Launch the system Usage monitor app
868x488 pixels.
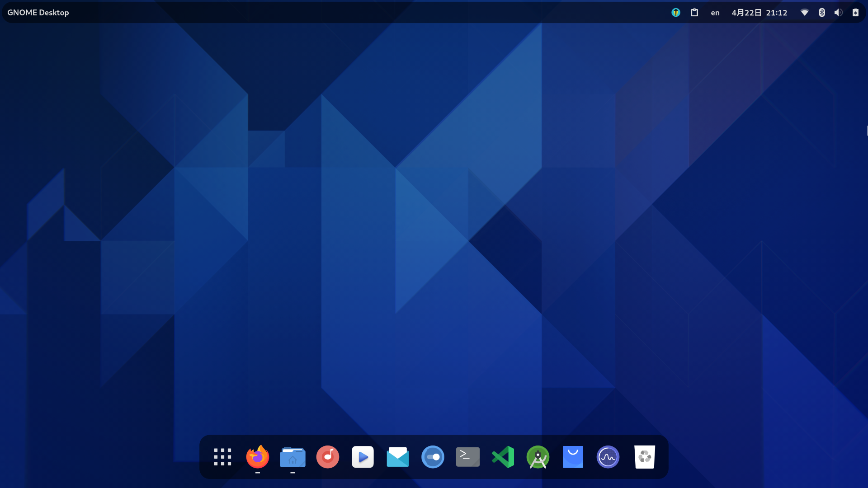click(608, 457)
